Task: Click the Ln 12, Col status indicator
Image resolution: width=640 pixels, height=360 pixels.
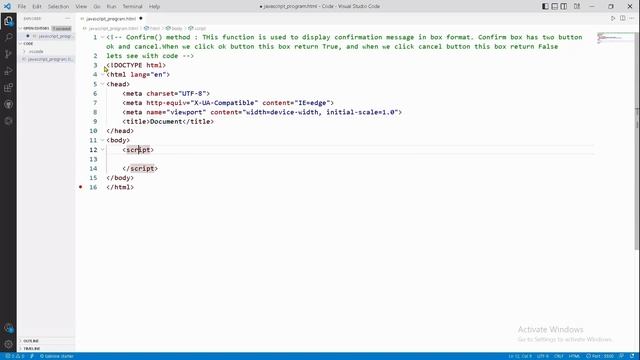Action: coord(520,356)
